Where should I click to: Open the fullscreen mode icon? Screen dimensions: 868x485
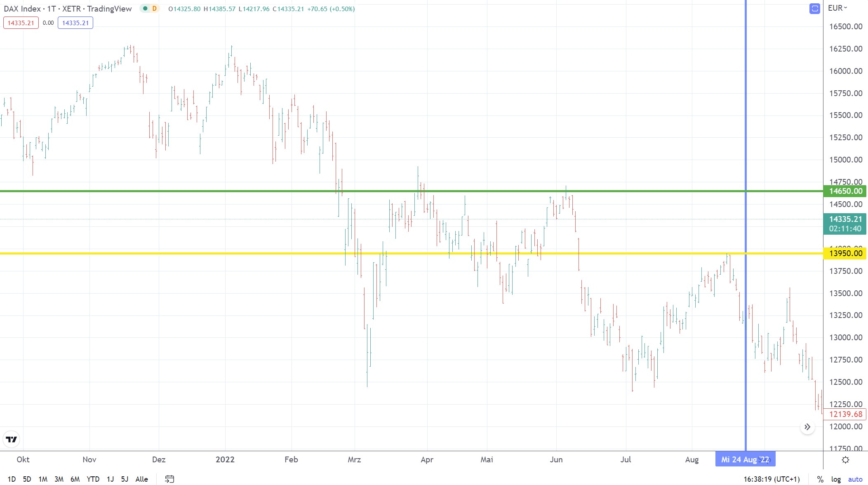coord(814,8)
